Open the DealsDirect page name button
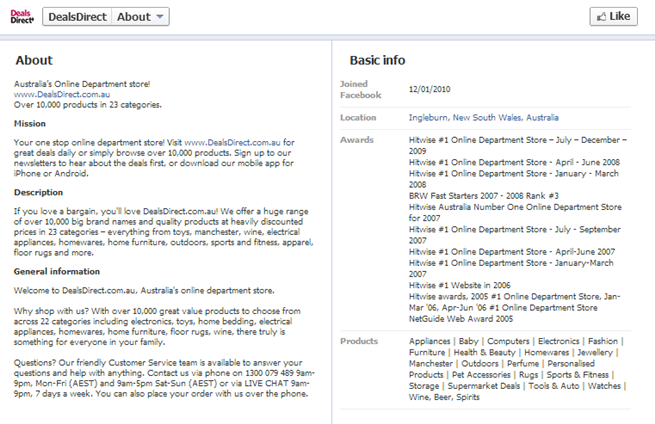Screen dimensions: 655x424 point(77,17)
